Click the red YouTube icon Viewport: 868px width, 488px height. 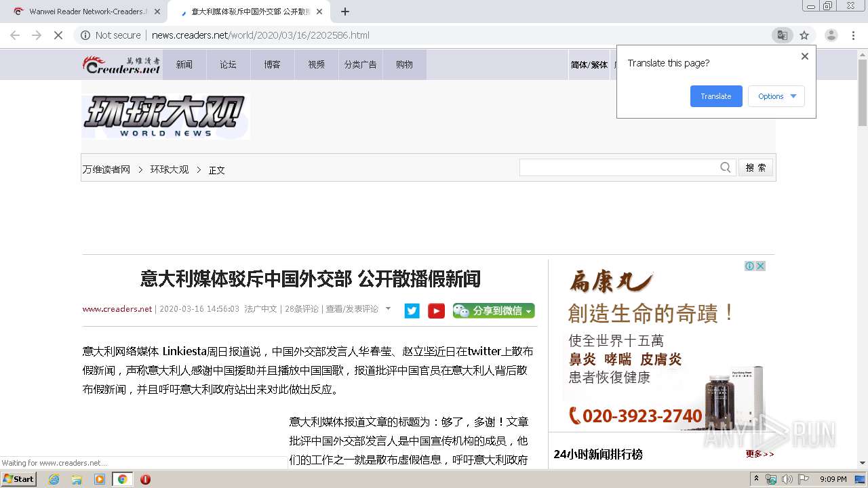(x=437, y=310)
